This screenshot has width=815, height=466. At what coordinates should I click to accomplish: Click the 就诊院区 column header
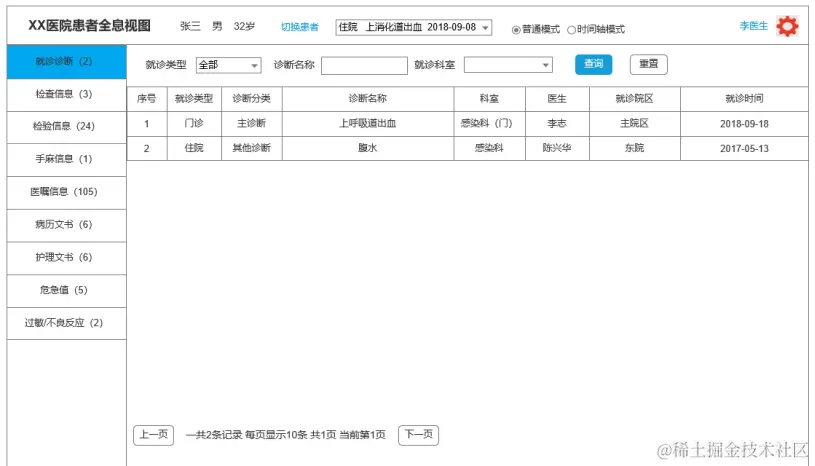634,99
